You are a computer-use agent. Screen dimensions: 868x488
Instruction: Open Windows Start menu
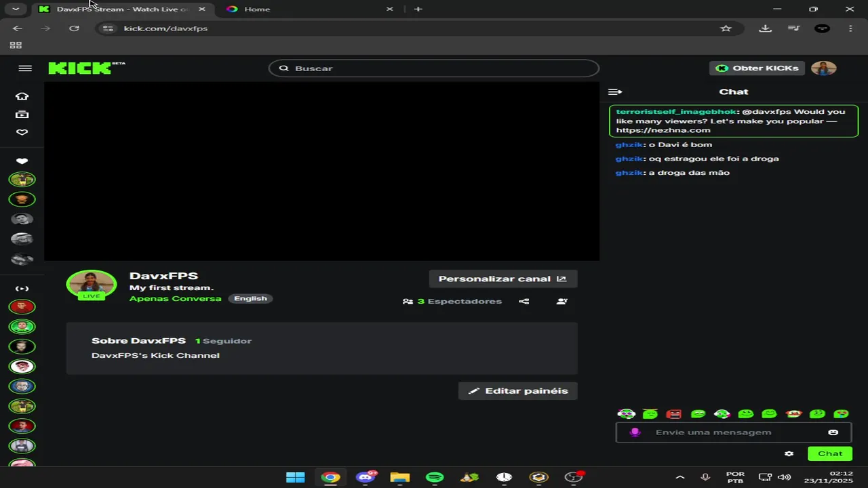(x=296, y=477)
